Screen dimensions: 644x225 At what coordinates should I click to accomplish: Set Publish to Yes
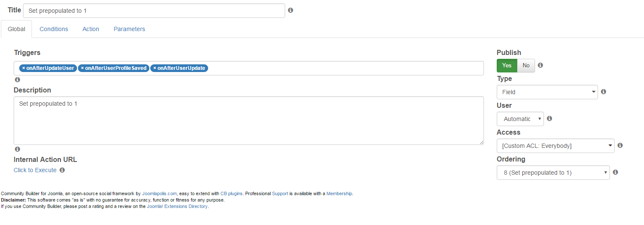pos(507,65)
